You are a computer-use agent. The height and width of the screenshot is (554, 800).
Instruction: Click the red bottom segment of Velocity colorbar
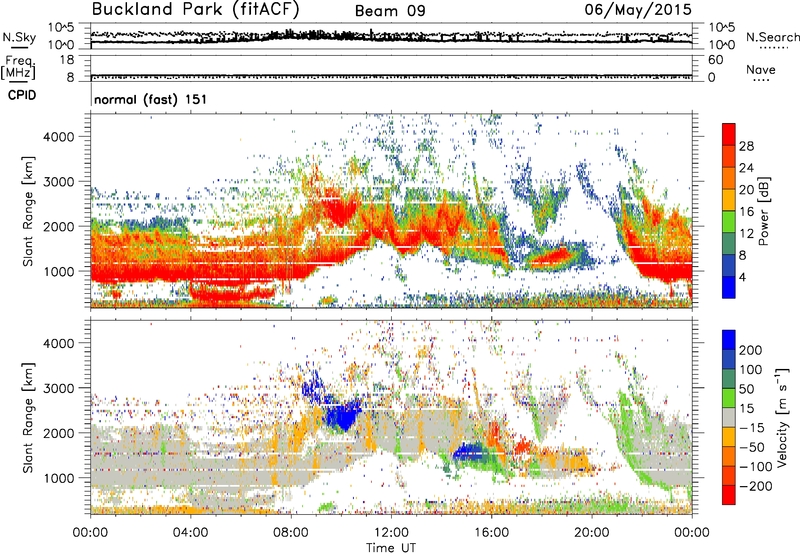pos(729,495)
